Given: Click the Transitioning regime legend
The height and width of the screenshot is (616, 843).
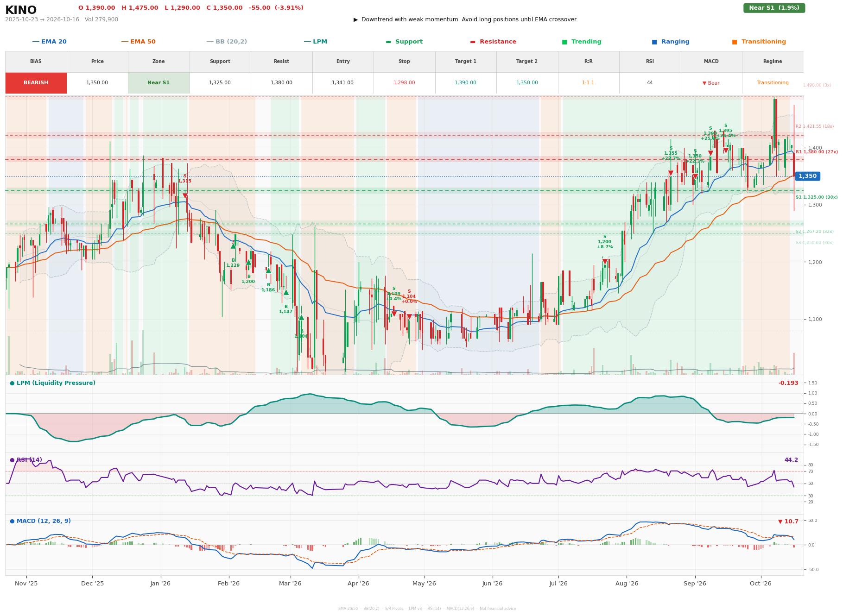Looking at the screenshot, I should pyautogui.click(x=759, y=42).
